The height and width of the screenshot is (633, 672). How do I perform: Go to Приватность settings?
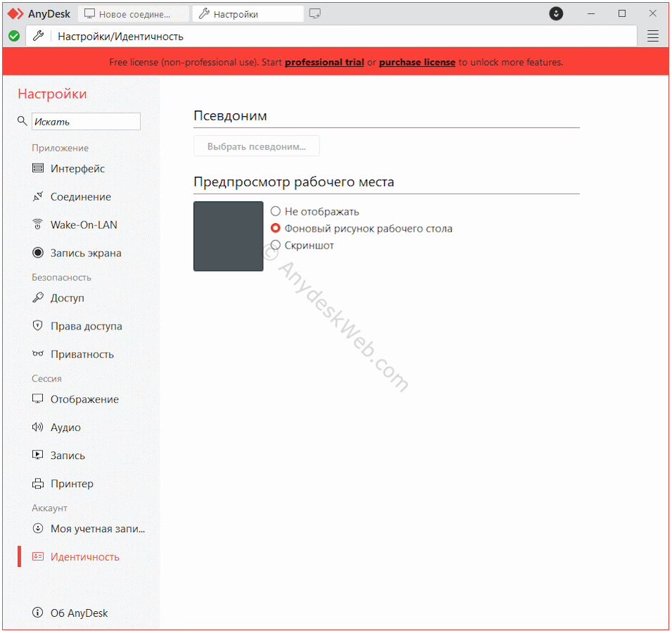click(x=82, y=354)
